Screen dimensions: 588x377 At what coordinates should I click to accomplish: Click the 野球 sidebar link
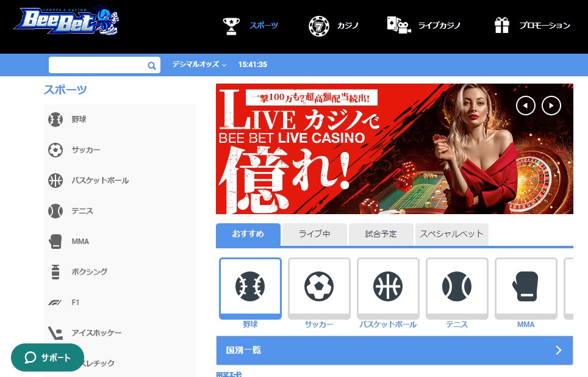click(x=79, y=120)
